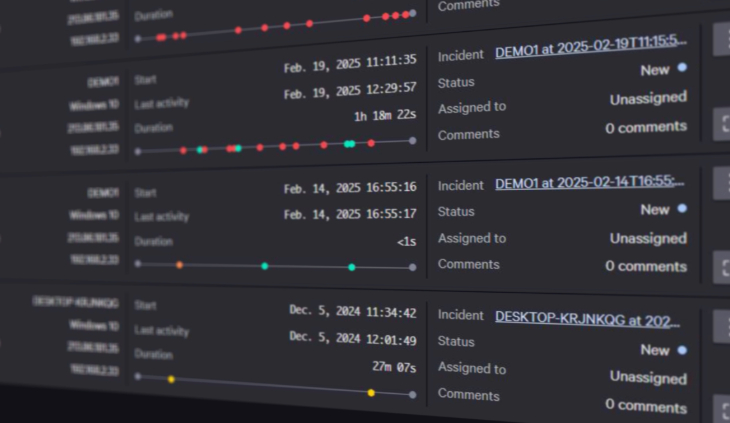
Task: Click expand icon in Feb. 19 incident row
Action: click(722, 123)
